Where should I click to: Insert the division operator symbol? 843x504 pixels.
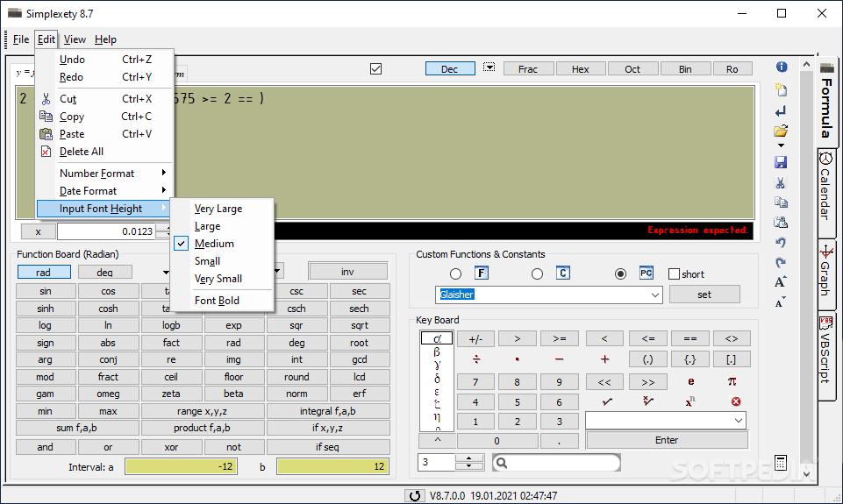tap(476, 358)
